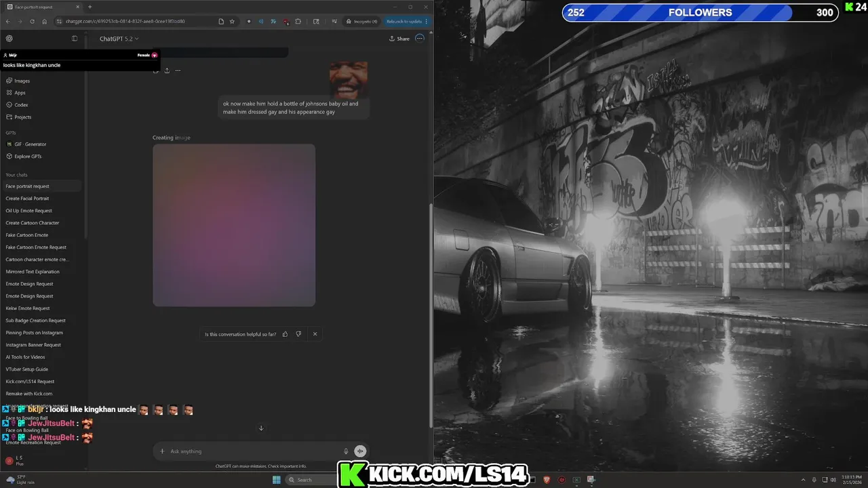
Task: Click the Incognito (4) indicator
Action: tap(361, 21)
